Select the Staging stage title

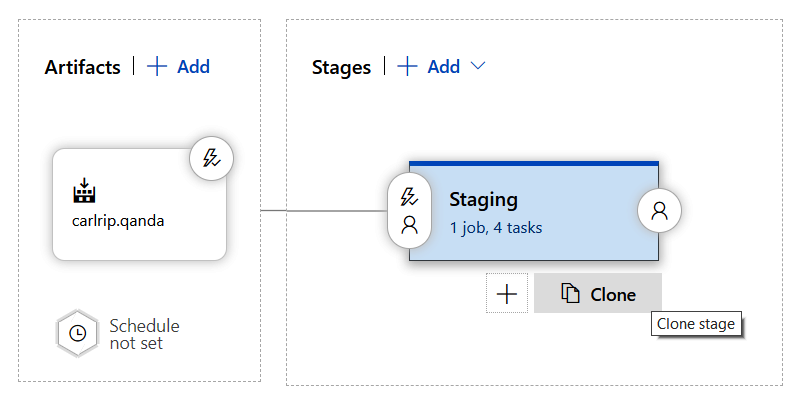483,199
